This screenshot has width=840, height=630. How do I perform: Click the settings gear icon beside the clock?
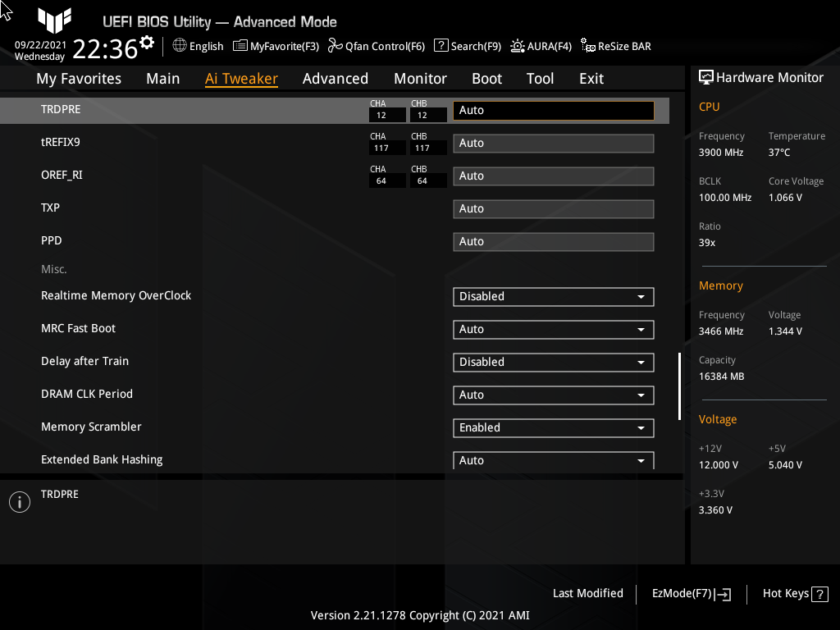point(147,43)
